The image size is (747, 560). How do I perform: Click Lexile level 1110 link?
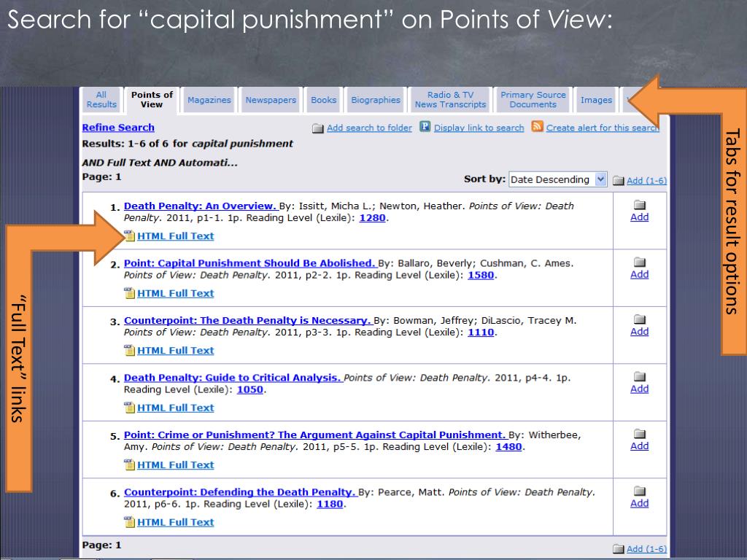tap(481, 332)
